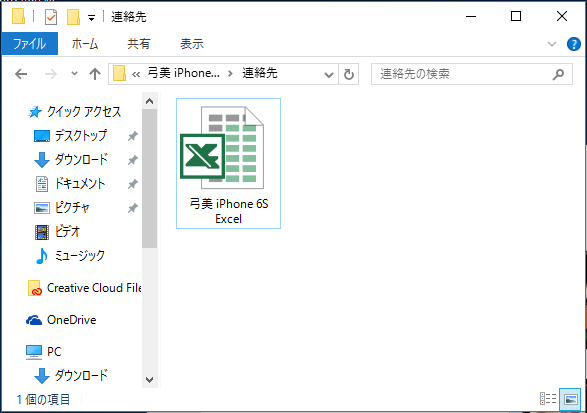
Task: Open ピクチャ in the sidebar
Action: 62,207
